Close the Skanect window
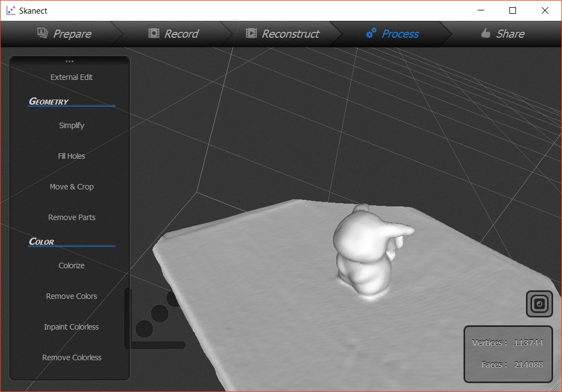Image resolution: width=562 pixels, height=392 pixels. tap(545, 10)
